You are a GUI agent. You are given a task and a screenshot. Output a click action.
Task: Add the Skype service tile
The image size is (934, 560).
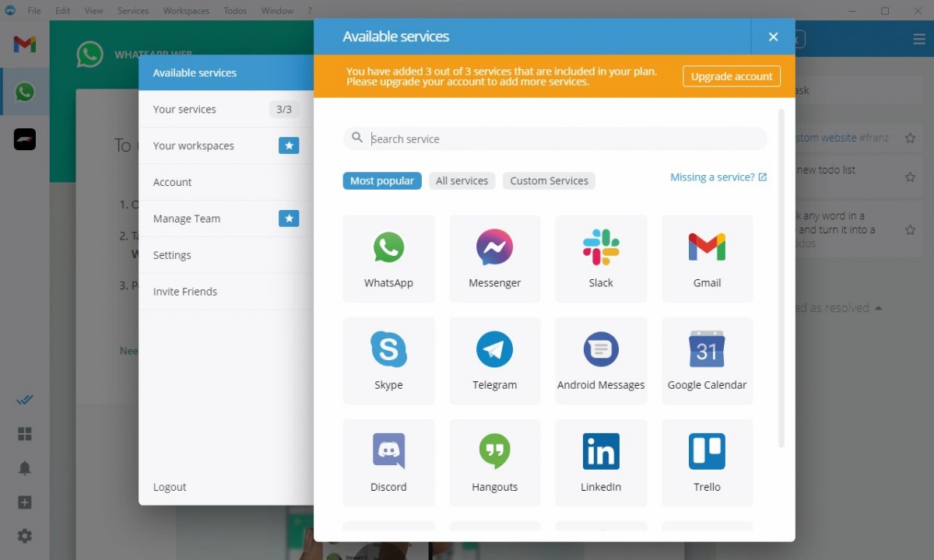pyautogui.click(x=388, y=361)
